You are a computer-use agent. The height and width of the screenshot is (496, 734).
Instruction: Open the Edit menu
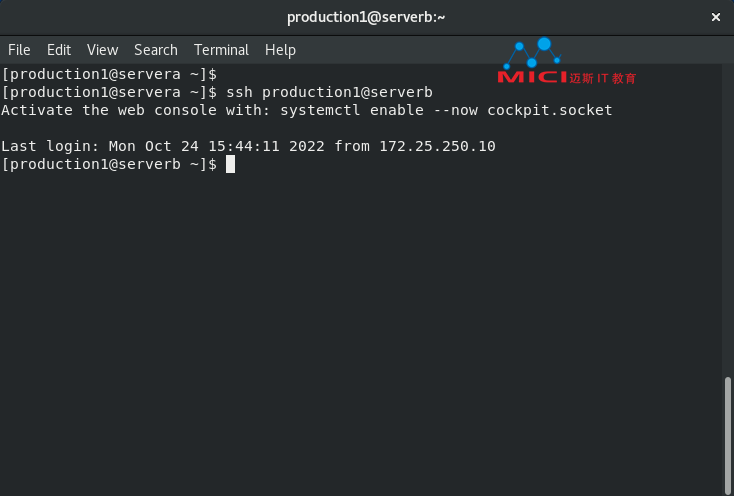[x=59, y=50]
